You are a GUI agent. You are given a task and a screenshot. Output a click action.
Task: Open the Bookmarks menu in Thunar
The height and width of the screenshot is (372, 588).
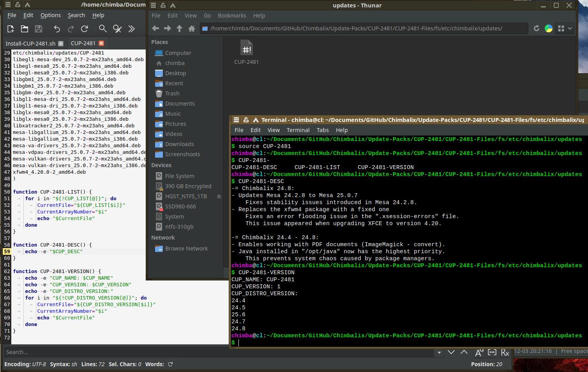[231, 16]
